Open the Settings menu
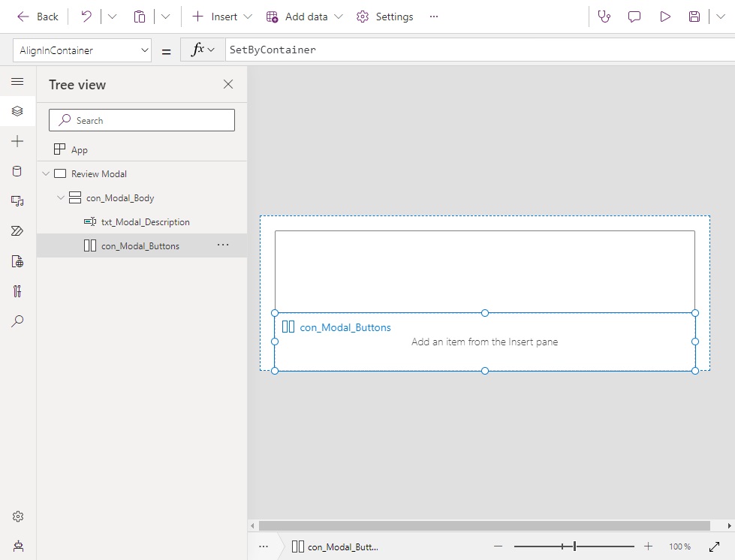This screenshot has height=560, width=735. point(384,17)
